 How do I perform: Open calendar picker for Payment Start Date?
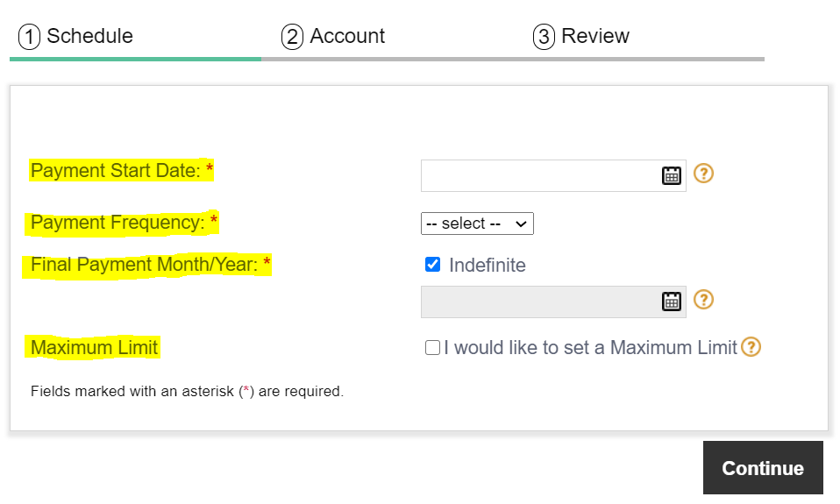[671, 175]
